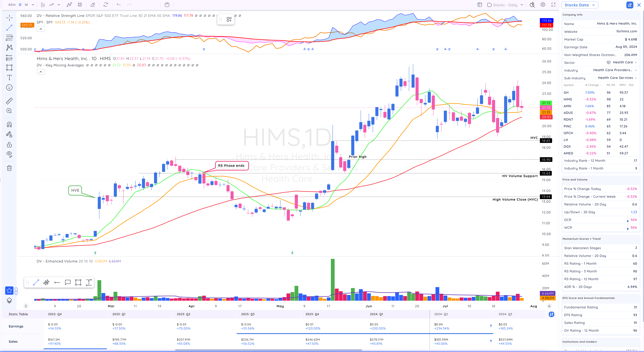
Task: Toggle the lock all drawings icon
Action: pyautogui.click(x=9, y=145)
